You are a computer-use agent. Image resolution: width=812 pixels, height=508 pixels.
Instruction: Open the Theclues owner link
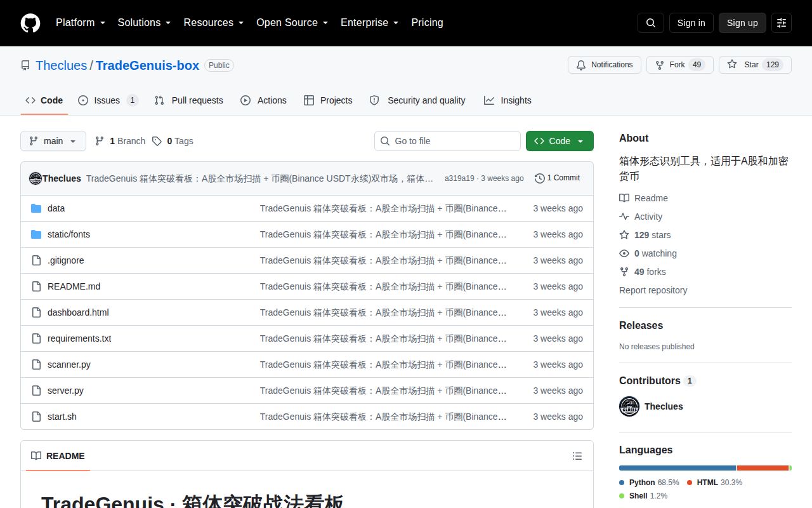coord(62,65)
